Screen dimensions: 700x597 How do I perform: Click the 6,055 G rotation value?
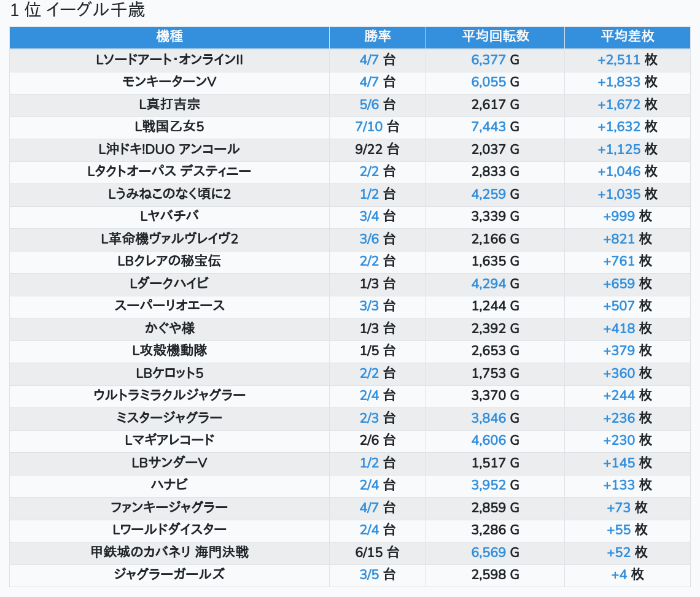click(495, 82)
